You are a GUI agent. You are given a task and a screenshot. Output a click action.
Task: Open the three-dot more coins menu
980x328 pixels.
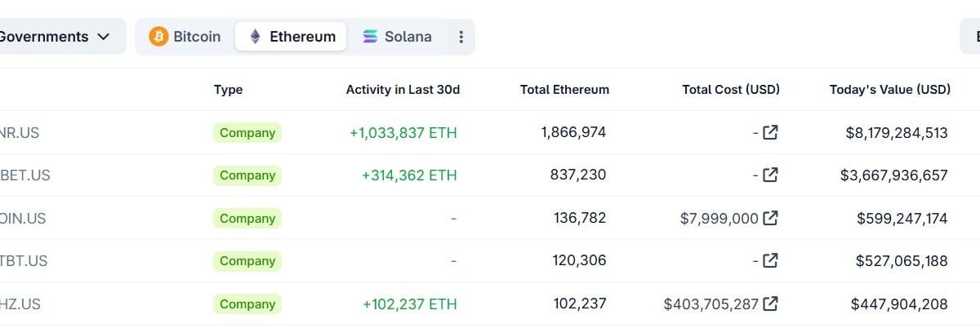[461, 37]
